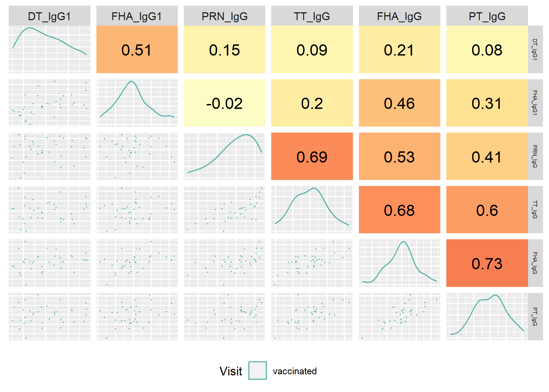
Task: Click the TT_IgG column header
Action: coord(312,16)
